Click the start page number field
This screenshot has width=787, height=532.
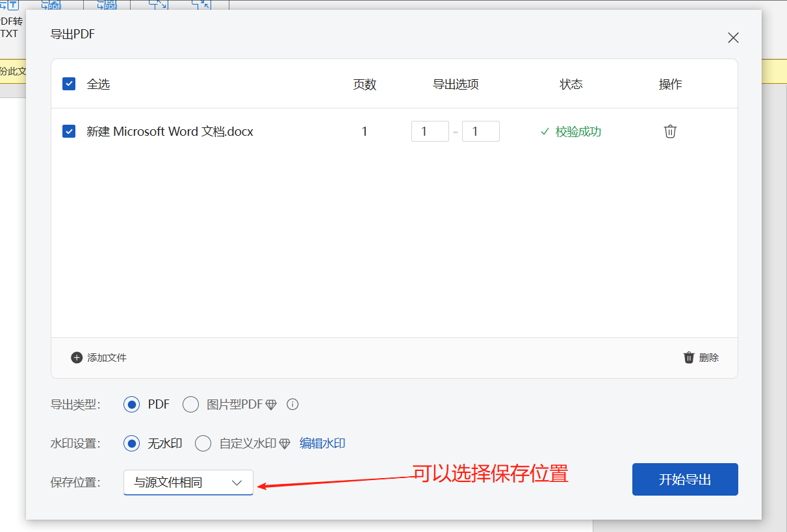click(x=430, y=131)
